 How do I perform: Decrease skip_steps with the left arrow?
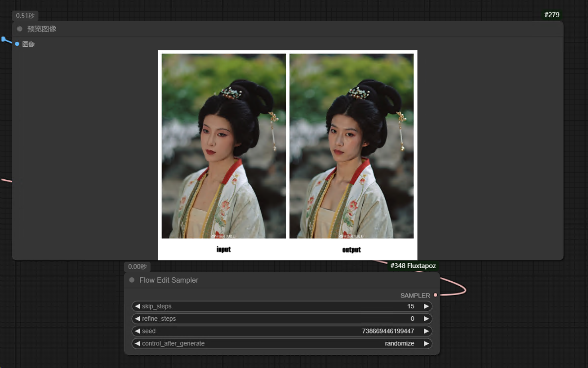click(138, 306)
